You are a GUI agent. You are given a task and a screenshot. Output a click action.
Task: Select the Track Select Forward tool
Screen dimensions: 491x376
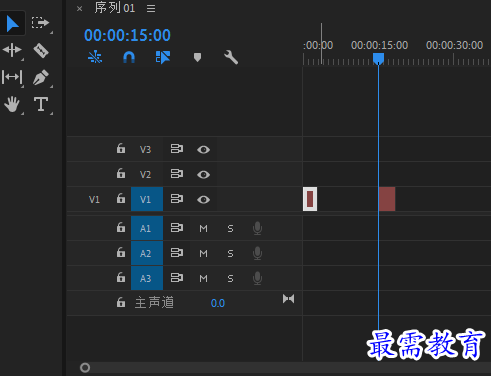pyautogui.click(x=40, y=23)
